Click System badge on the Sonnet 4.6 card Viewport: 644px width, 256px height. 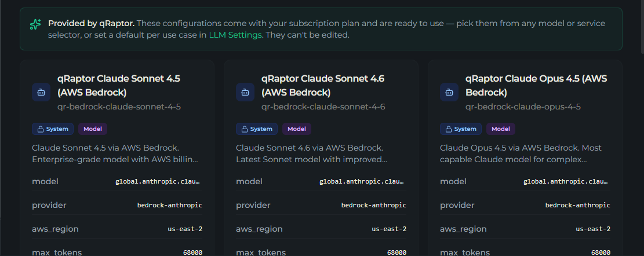tap(257, 129)
